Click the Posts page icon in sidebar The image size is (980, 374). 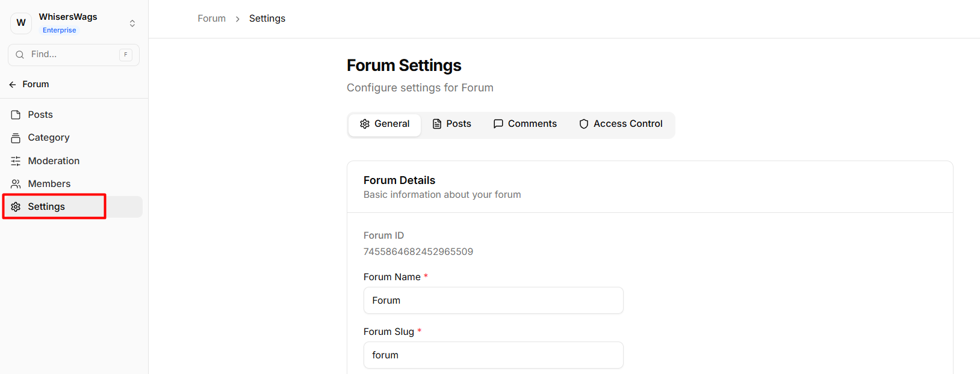[16, 115]
